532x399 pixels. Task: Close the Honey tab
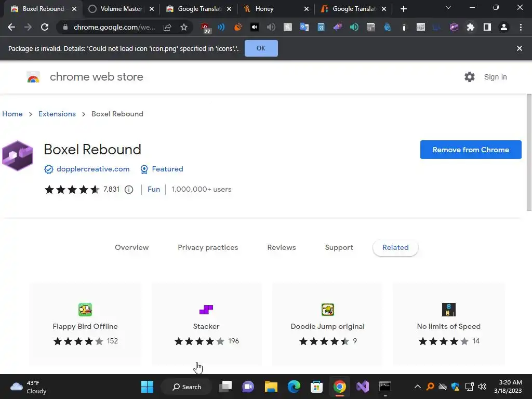click(307, 9)
